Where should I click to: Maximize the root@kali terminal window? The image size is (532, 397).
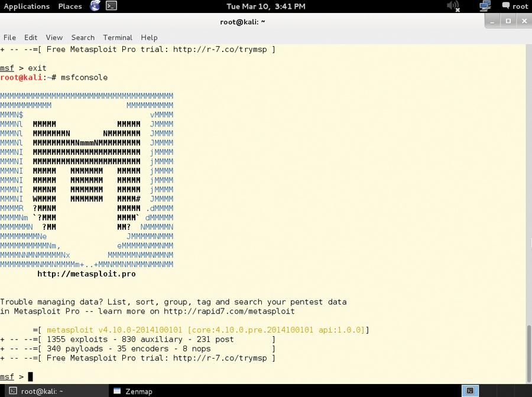coord(508,21)
